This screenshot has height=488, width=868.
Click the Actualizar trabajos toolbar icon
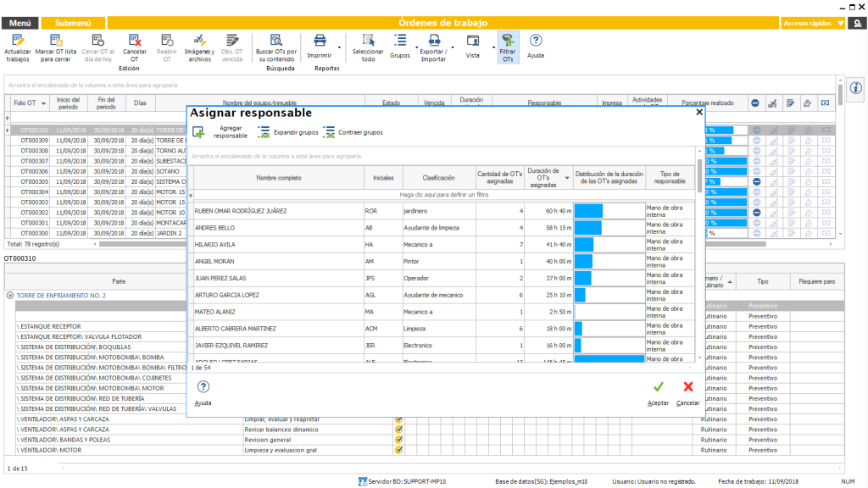tap(18, 41)
